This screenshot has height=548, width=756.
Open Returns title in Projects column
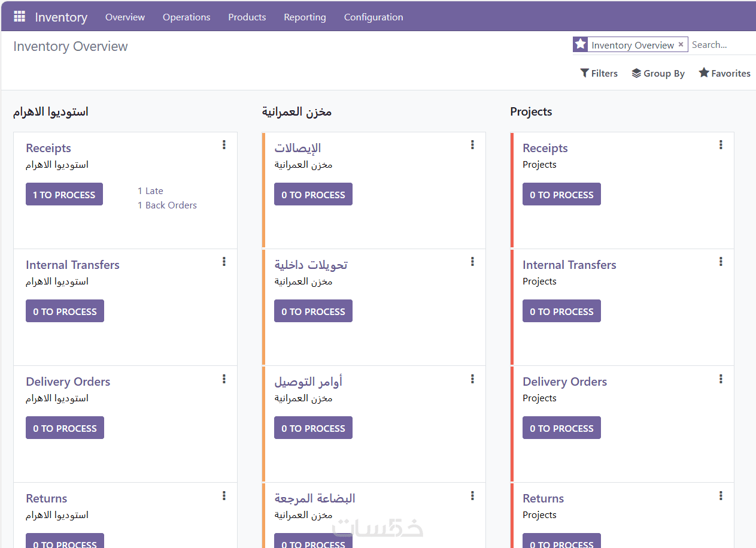pos(544,498)
